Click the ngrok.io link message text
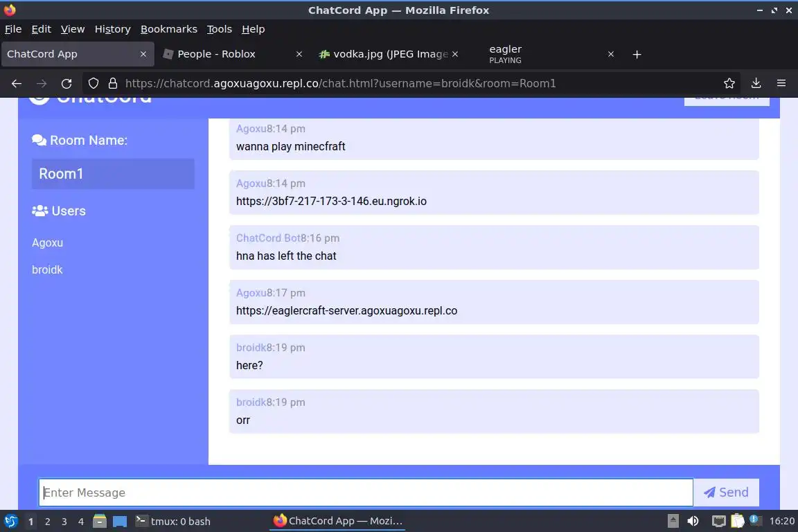The height and width of the screenshot is (532, 798). 331,201
